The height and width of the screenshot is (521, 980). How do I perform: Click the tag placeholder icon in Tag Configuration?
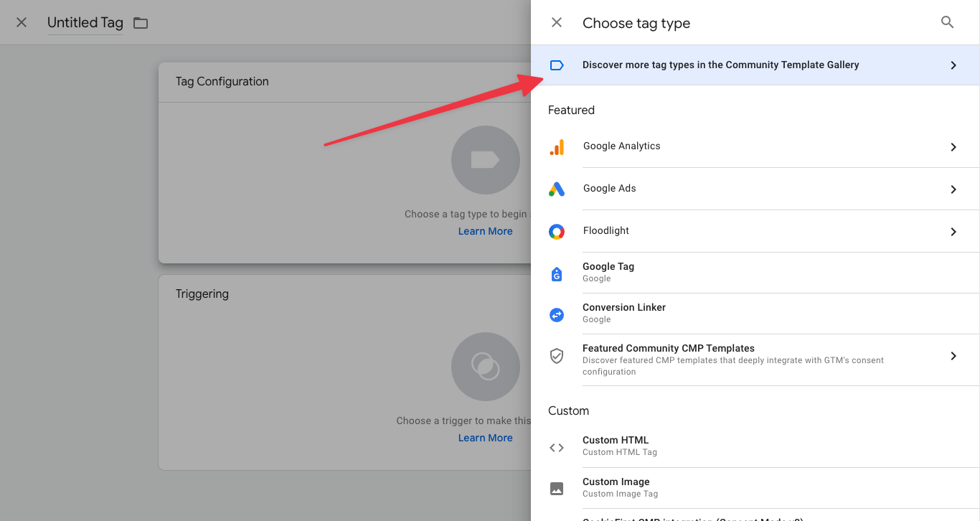click(486, 160)
